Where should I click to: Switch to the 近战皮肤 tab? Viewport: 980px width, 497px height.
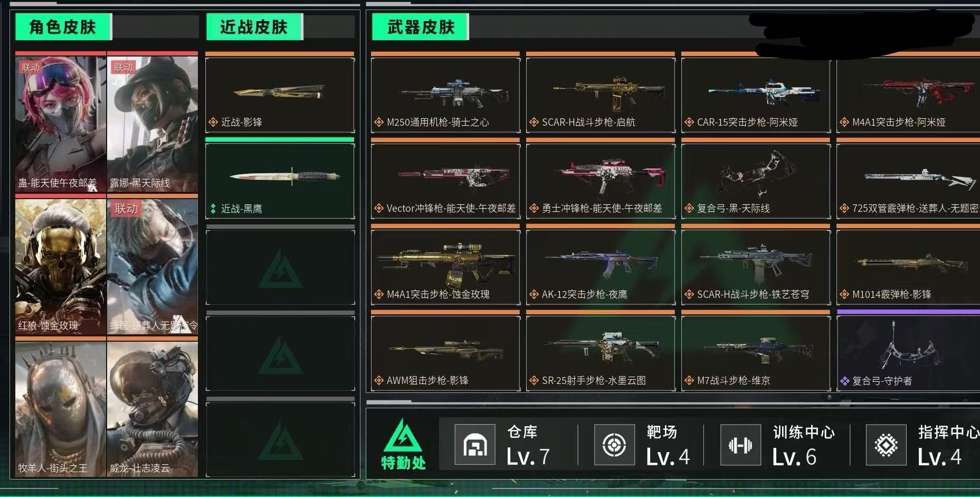tap(254, 26)
